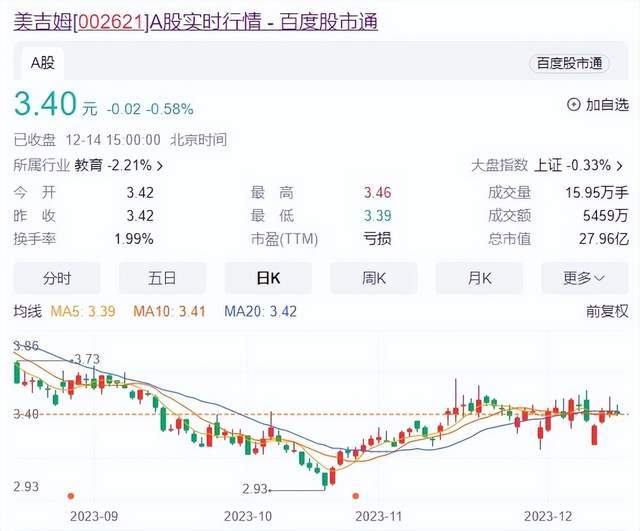Image resolution: width=640 pixels, height=531 pixels.
Task: Click the 市盈(TTM) value 亏损
Action: coord(378,239)
